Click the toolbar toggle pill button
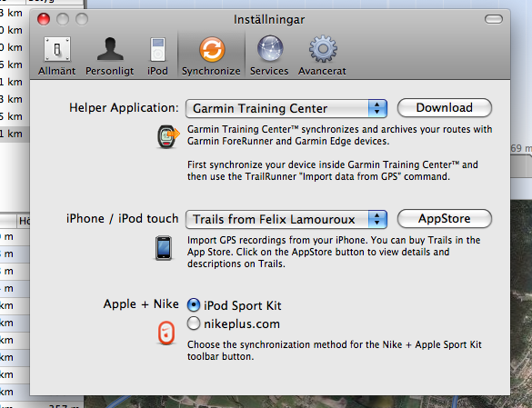532x408 pixels. tap(494, 19)
